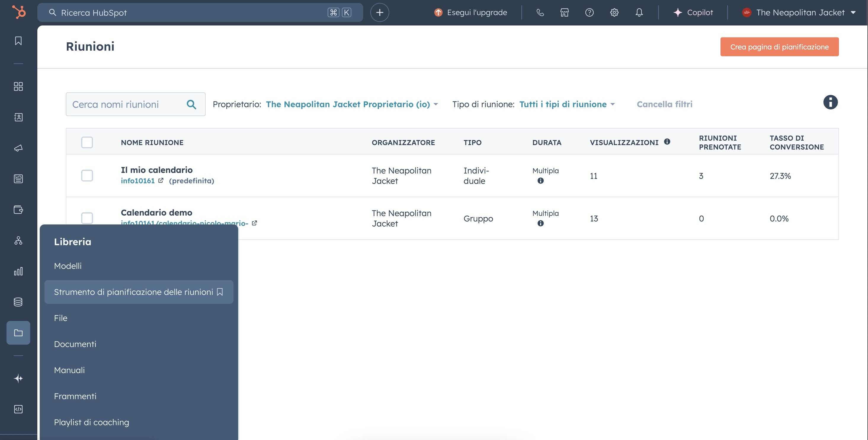Open Bookmarks in the sidebar
The image size is (868, 440).
click(18, 41)
